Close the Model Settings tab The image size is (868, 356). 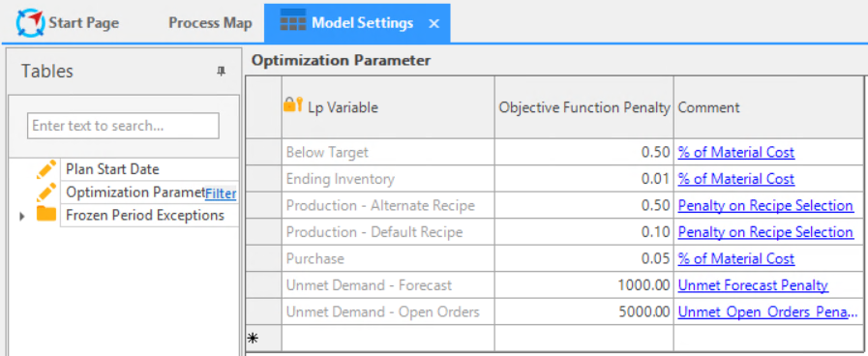(434, 24)
